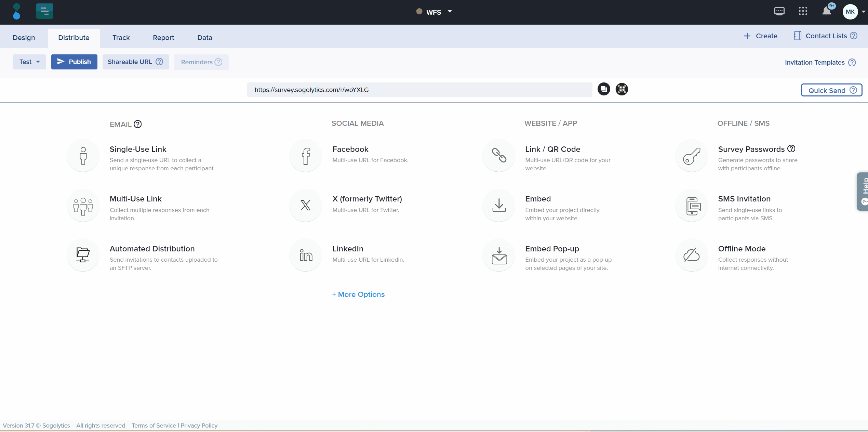Open the QR code icon next to URL
Image resolution: width=868 pixels, height=432 pixels.
622,89
